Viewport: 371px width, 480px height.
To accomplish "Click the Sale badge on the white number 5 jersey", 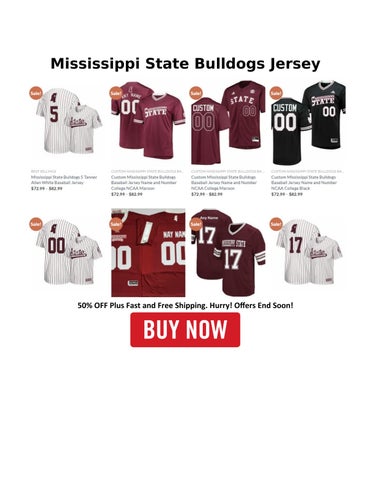I will pos(36,93).
